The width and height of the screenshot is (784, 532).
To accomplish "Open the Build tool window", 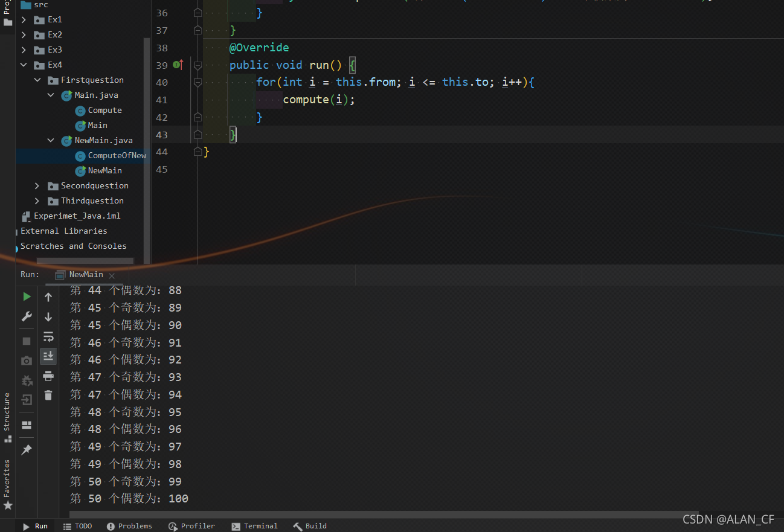I will coord(310,526).
